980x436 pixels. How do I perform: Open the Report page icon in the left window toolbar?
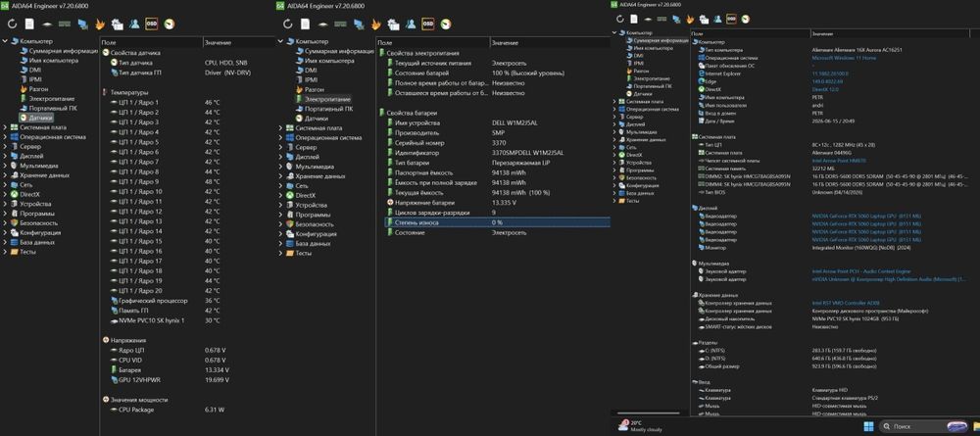[x=29, y=24]
